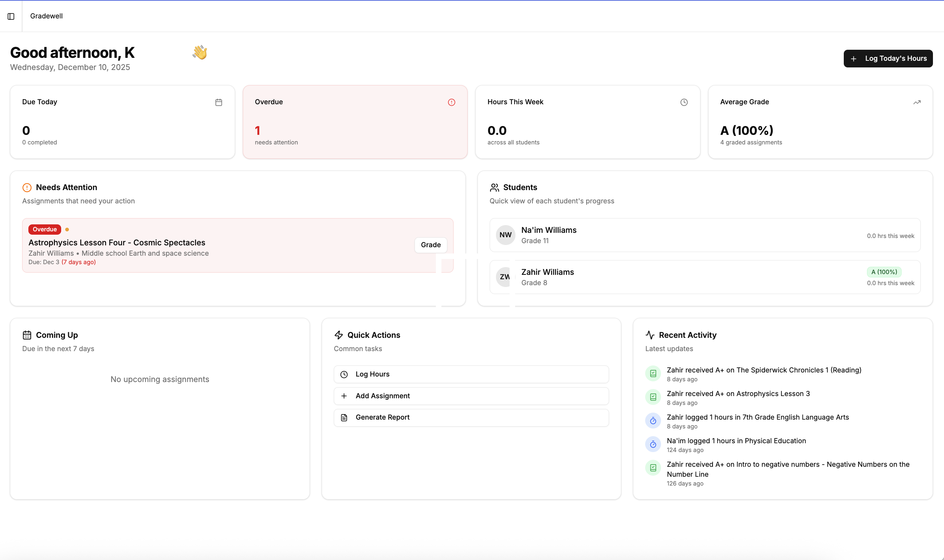Open the Add Assignment quick action
The image size is (944, 560).
click(x=471, y=395)
